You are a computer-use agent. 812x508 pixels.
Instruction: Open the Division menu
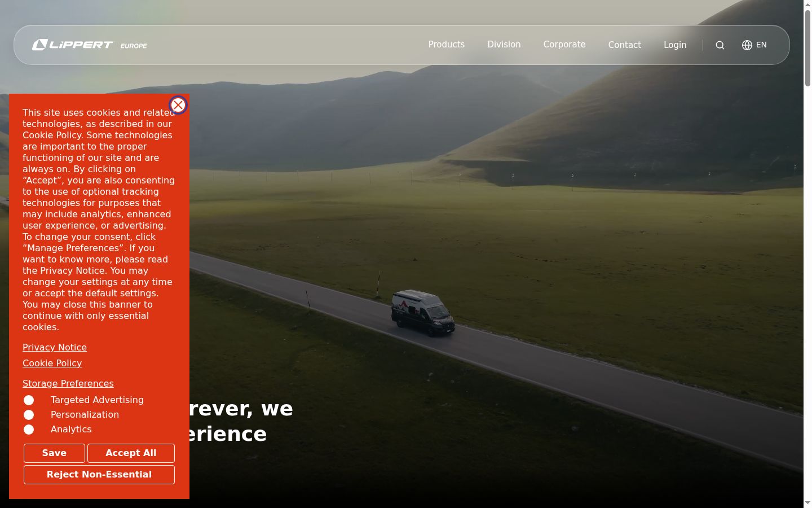(x=504, y=45)
